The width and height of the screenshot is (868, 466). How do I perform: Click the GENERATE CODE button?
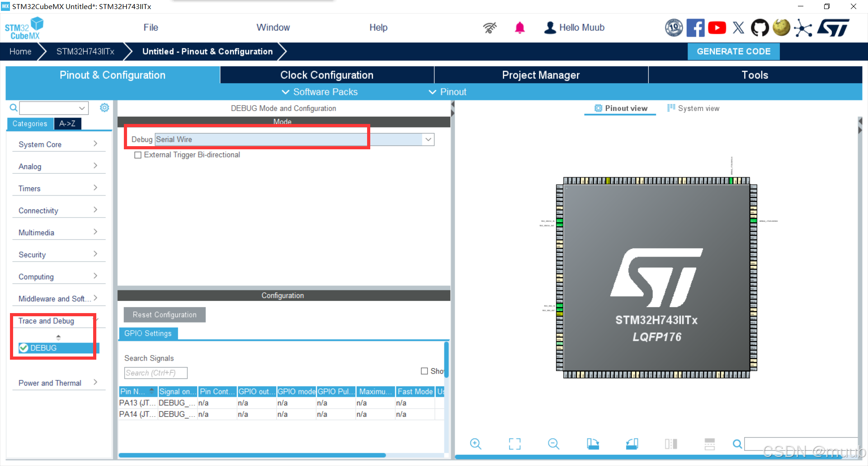[733, 51]
